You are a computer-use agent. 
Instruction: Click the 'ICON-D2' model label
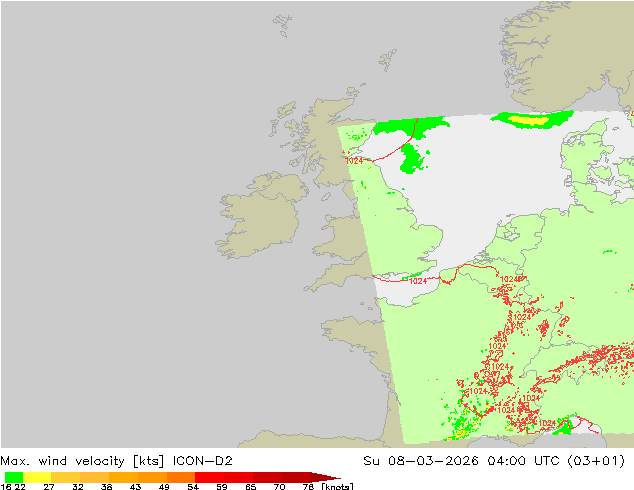click(x=203, y=461)
